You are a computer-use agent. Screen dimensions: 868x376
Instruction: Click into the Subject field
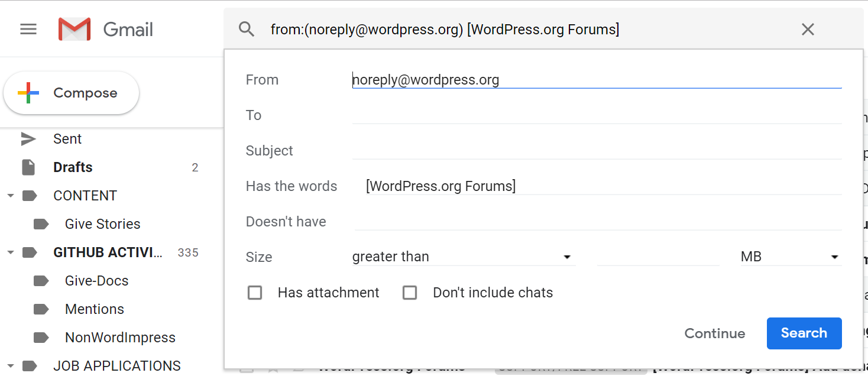click(x=597, y=150)
